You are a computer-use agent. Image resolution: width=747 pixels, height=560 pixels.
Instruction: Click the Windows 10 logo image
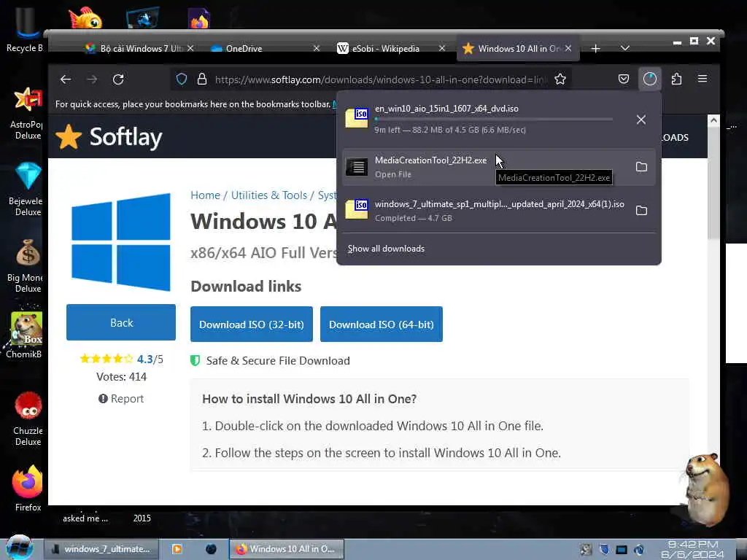[x=121, y=242]
